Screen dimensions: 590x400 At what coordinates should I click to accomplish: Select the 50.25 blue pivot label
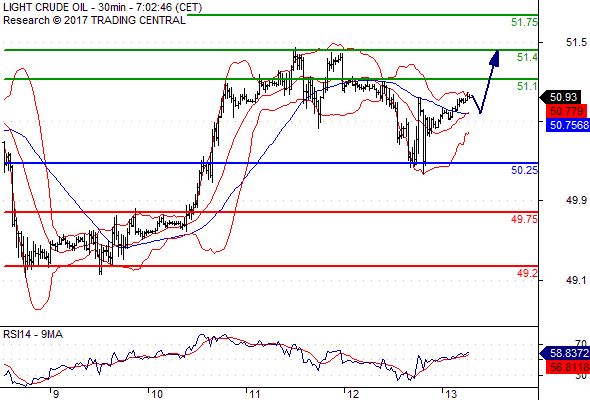[524, 170]
